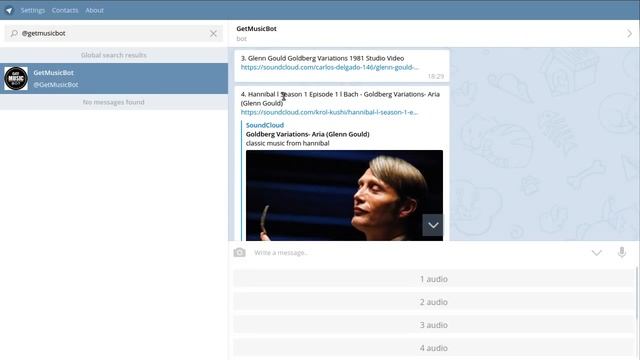Collapse the bot keyboard with chevron icon
The width and height of the screenshot is (640, 360).
click(x=597, y=253)
